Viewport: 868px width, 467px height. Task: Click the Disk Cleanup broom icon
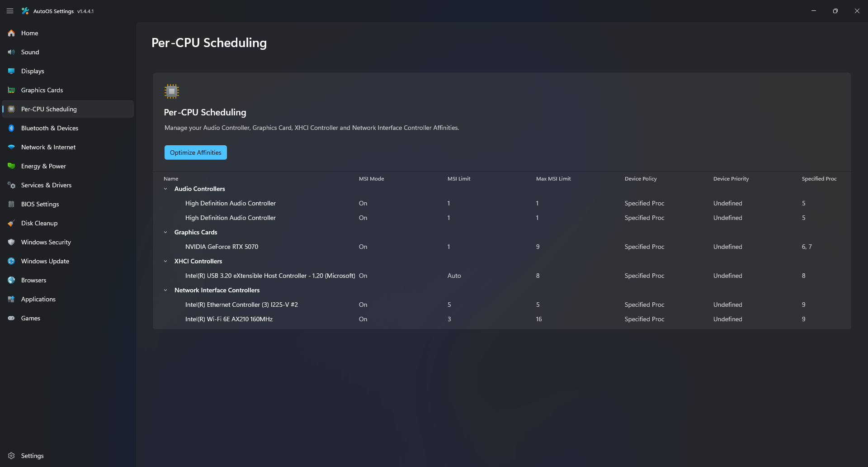point(11,223)
